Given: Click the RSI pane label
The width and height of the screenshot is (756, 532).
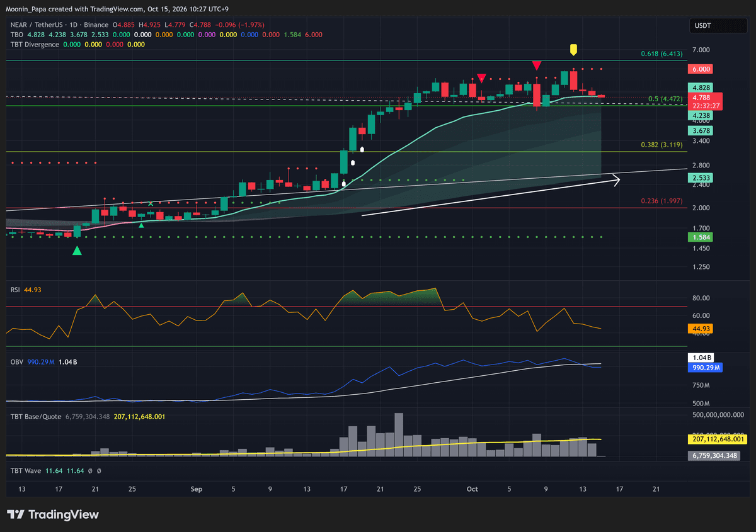Looking at the screenshot, I should click(16, 290).
